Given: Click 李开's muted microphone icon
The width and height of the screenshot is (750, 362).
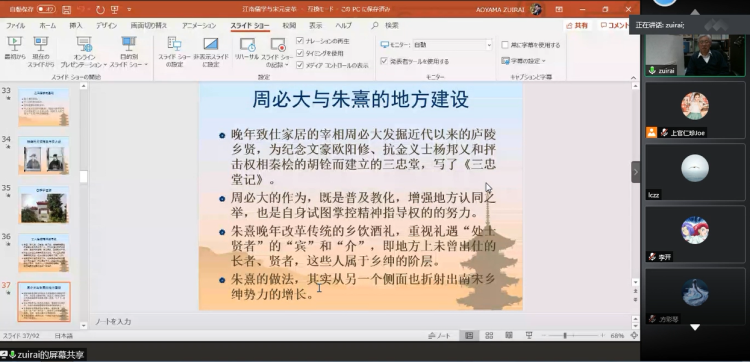Looking at the screenshot, I should coord(651,257).
